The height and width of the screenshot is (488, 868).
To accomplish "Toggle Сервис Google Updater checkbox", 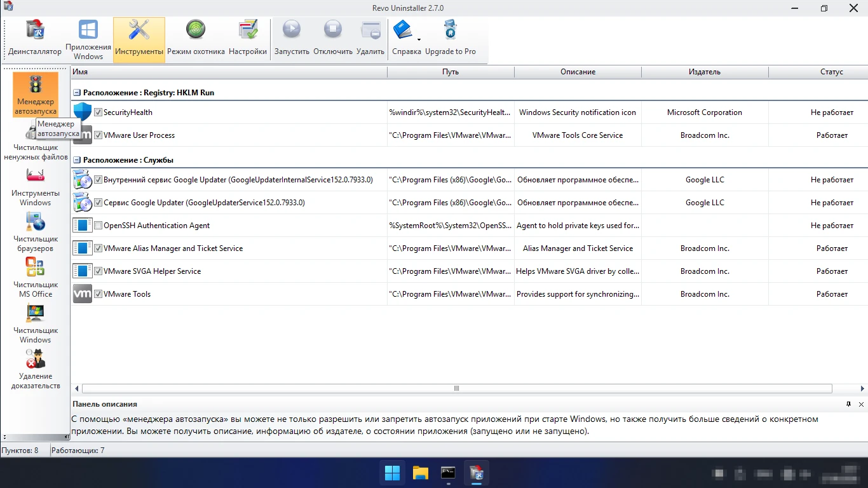I will (x=98, y=203).
